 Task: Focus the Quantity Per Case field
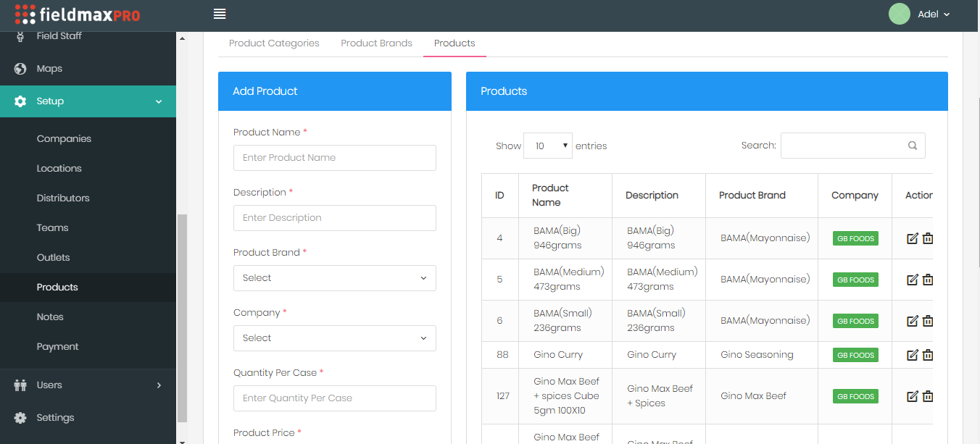(x=335, y=398)
